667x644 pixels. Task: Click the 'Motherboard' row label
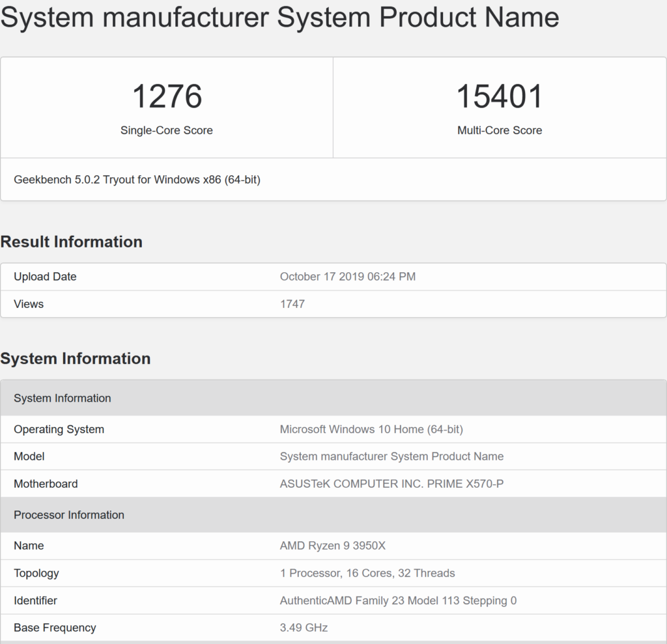pyautogui.click(x=46, y=484)
